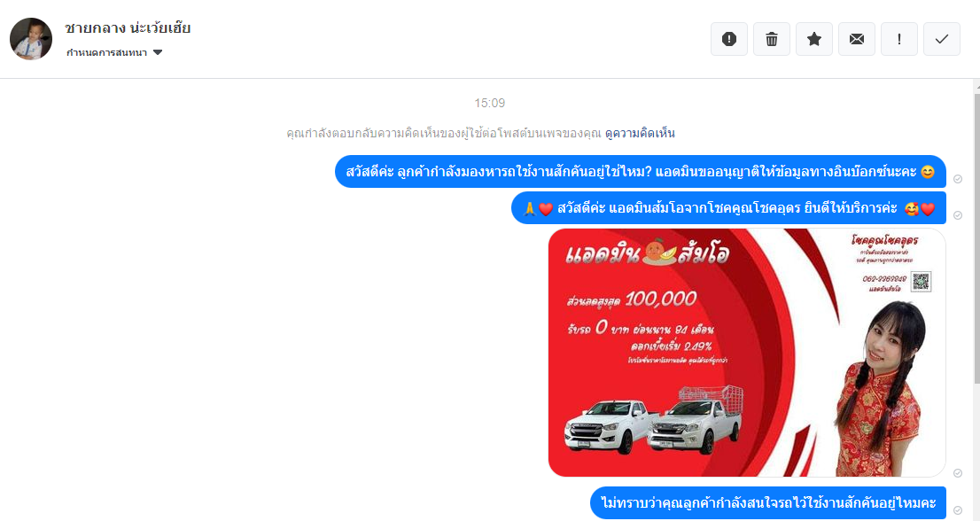This screenshot has height=521, width=980.
Task: Select the bottom message asking about รถไว้ใช้งาน
Action: click(x=767, y=503)
